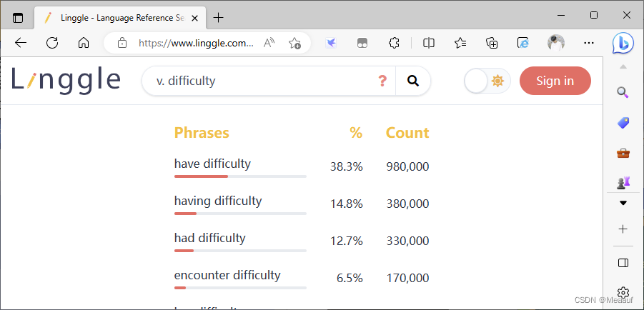Add a sidebar app with plus
The image size is (644, 310).
coord(623,229)
